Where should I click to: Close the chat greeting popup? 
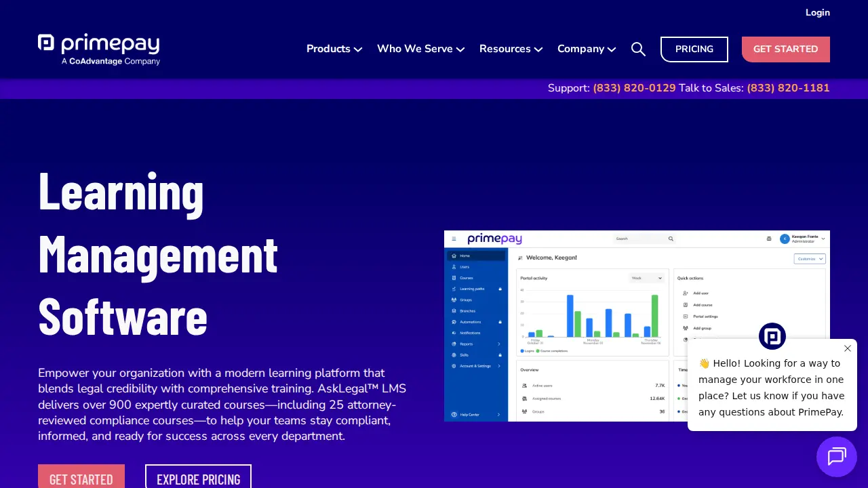point(848,348)
